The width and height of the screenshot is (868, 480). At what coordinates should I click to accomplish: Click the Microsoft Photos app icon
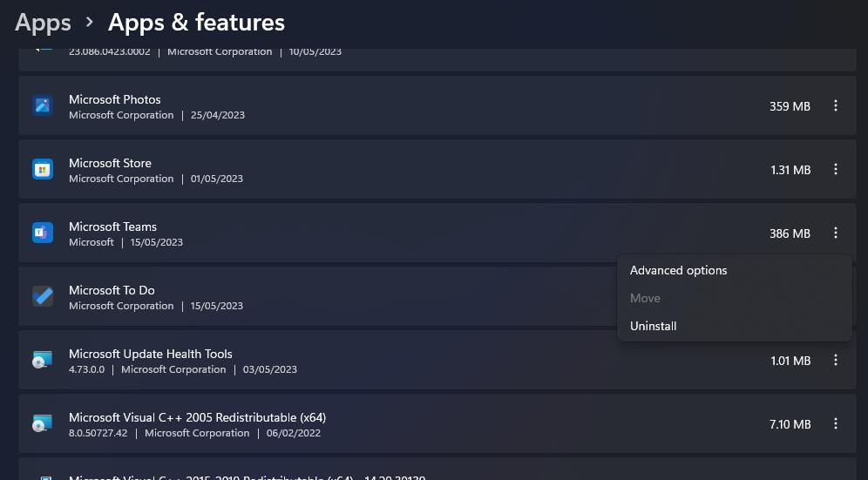point(43,105)
